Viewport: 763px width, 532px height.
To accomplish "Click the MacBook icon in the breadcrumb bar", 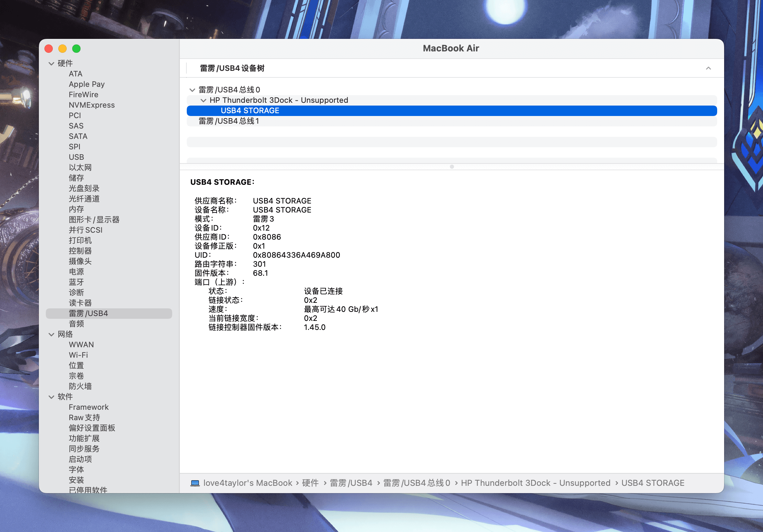I will tap(195, 483).
